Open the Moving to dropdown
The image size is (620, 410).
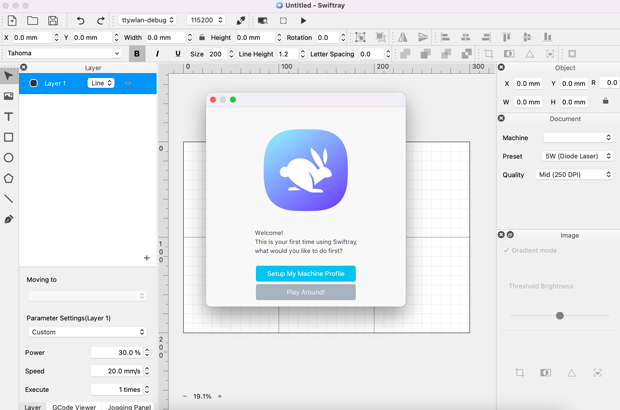click(87, 296)
